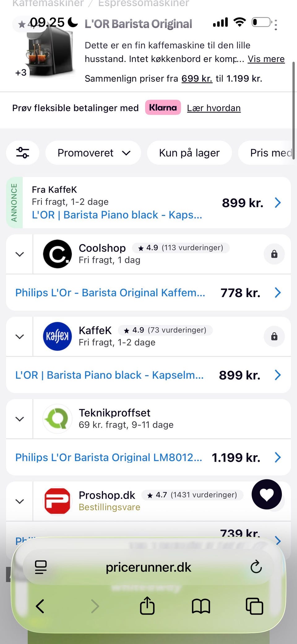297x644 pixels.
Task: Reload the pricerunner.dk page
Action: pyautogui.click(x=256, y=567)
